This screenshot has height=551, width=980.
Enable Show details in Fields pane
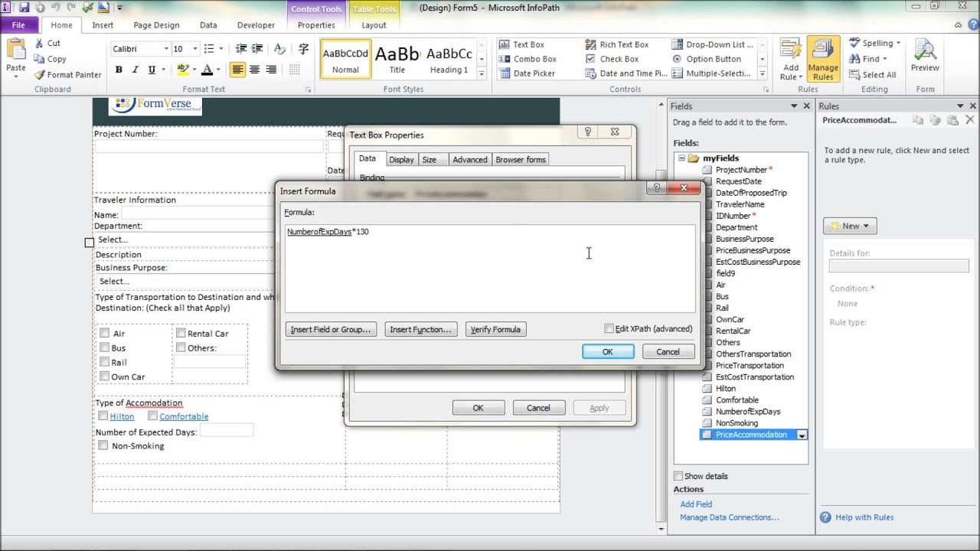tap(678, 476)
